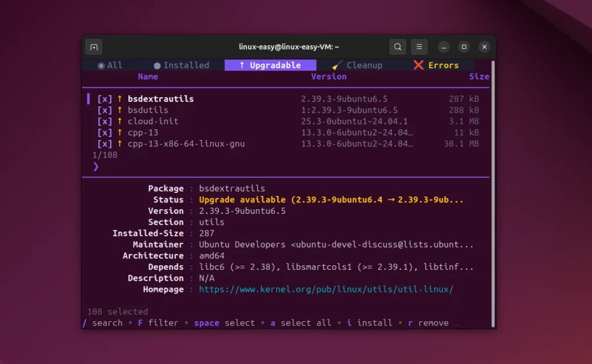
Task: Click the upgrade arrow beside bsdextrautils
Action: 119,99
